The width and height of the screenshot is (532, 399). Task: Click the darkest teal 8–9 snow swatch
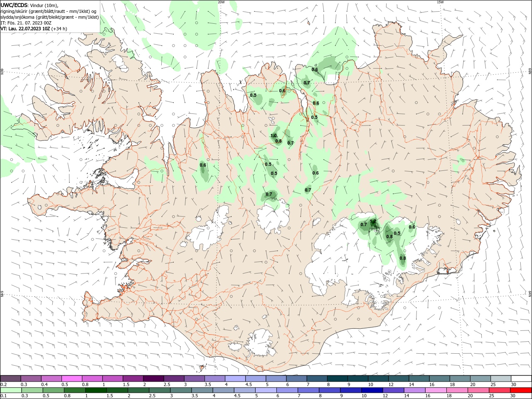337,379
